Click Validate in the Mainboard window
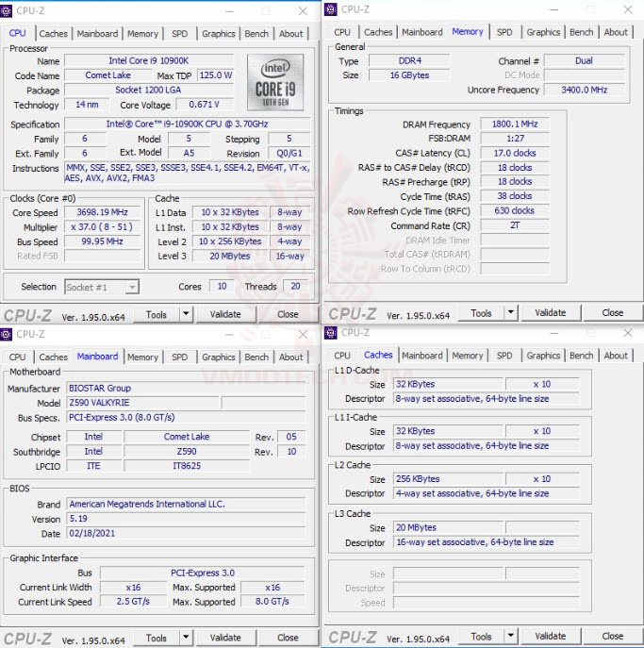The height and width of the screenshot is (648, 644). click(x=225, y=638)
